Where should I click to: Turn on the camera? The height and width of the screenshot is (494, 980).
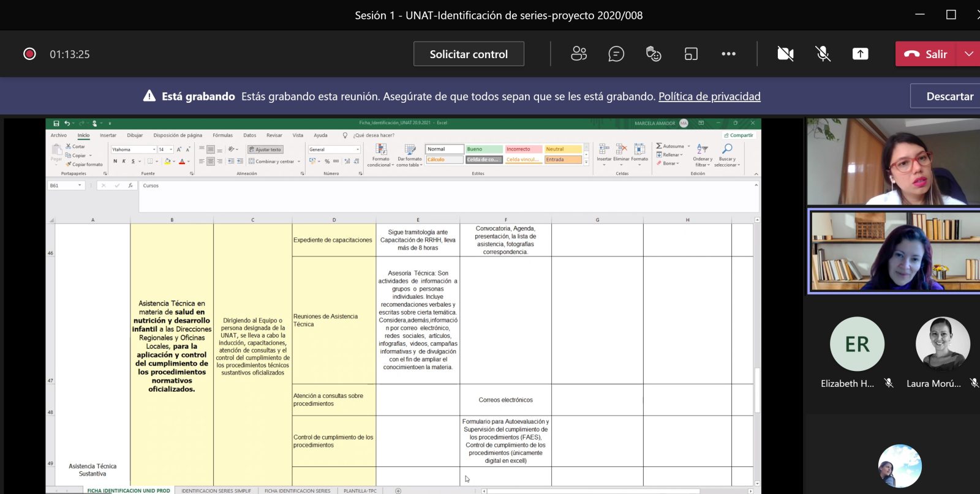coord(785,54)
